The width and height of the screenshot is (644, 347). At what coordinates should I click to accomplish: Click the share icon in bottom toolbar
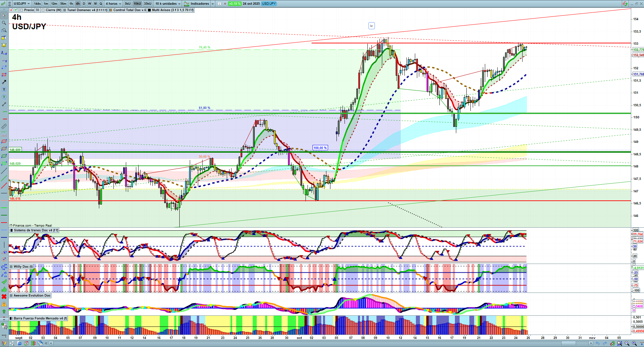click(x=12, y=343)
